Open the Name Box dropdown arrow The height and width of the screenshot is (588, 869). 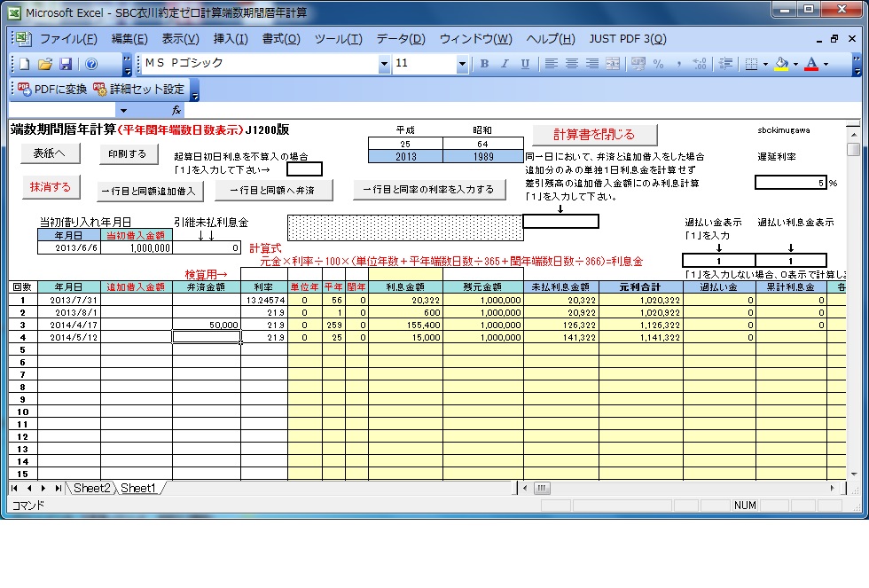pos(122,110)
